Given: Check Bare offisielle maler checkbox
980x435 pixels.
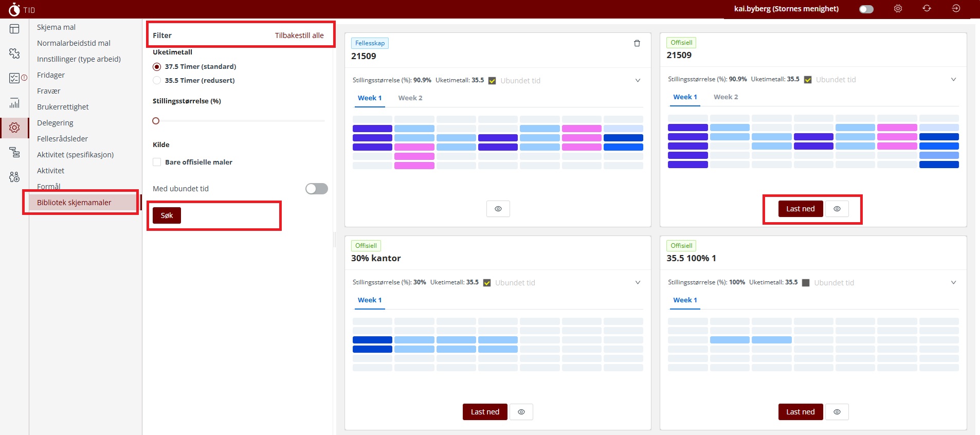Looking at the screenshot, I should tap(157, 162).
